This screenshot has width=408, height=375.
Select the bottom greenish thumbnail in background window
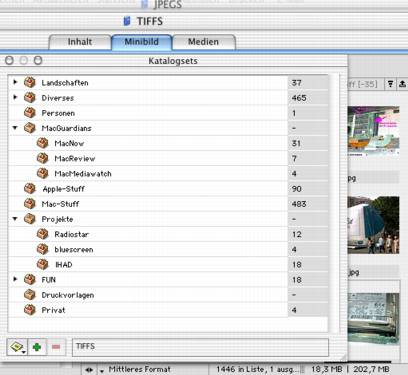point(373,318)
